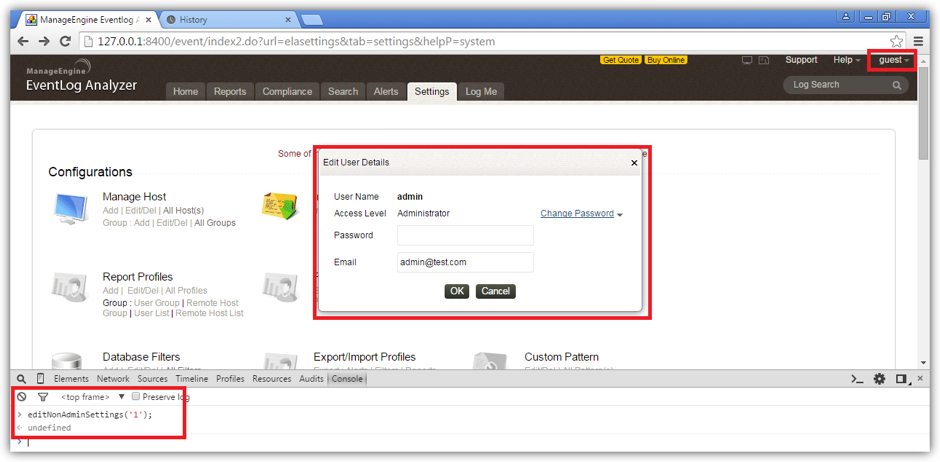Go to the Search tab
Image resolution: width=940 pixels, height=462 pixels.
point(343,92)
